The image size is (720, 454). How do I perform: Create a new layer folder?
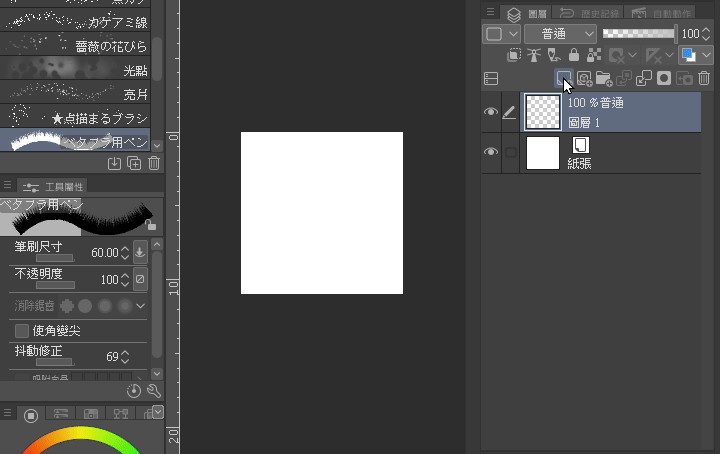603,78
